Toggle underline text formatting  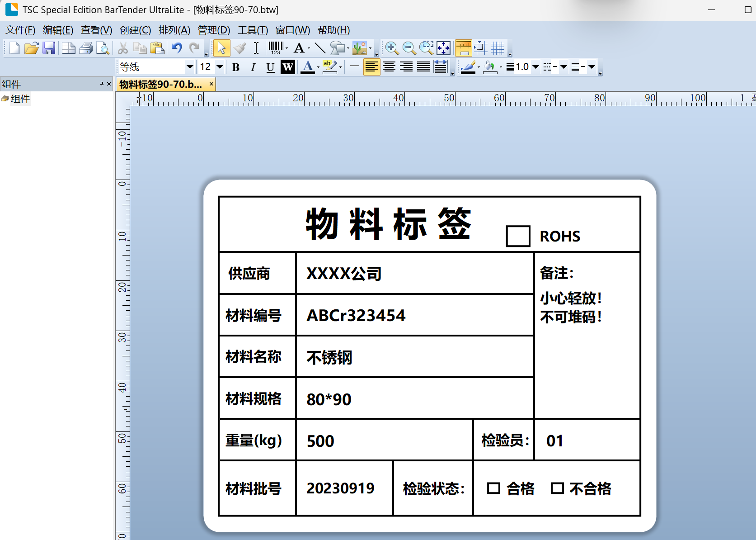click(270, 67)
